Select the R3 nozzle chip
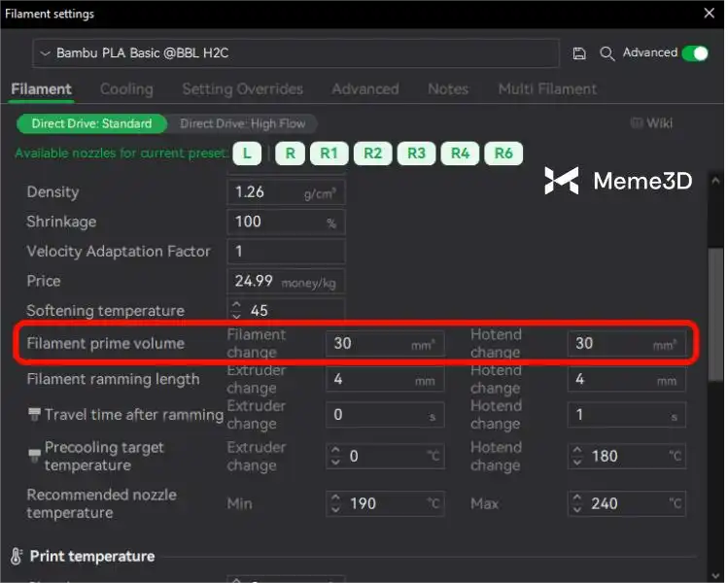The width and height of the screenshot is (728, 583). pos(416,154)
